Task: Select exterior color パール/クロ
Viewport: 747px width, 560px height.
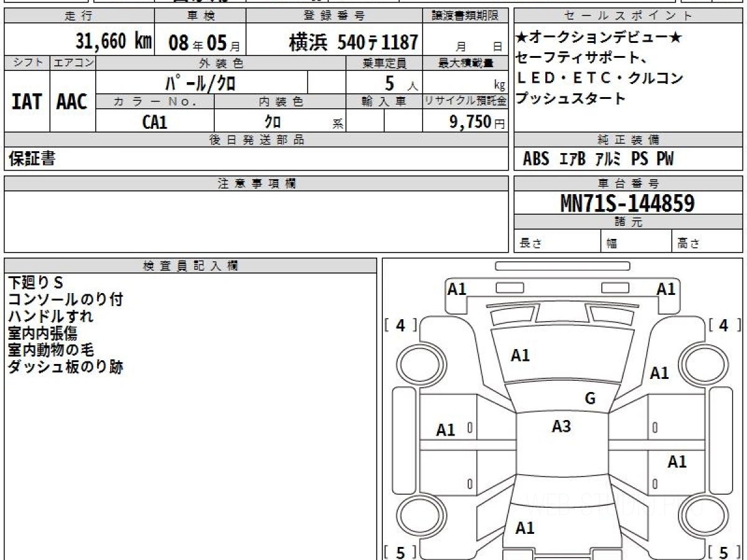Action: pos(200,82)
